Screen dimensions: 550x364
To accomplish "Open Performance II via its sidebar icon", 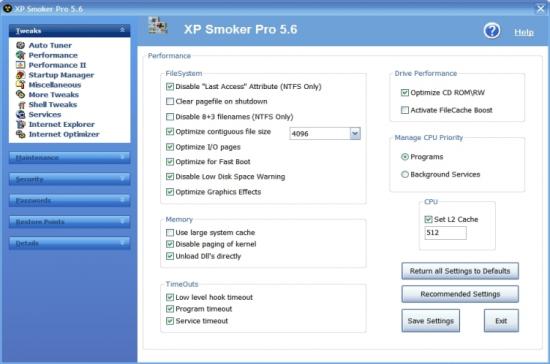I will 21,65.
